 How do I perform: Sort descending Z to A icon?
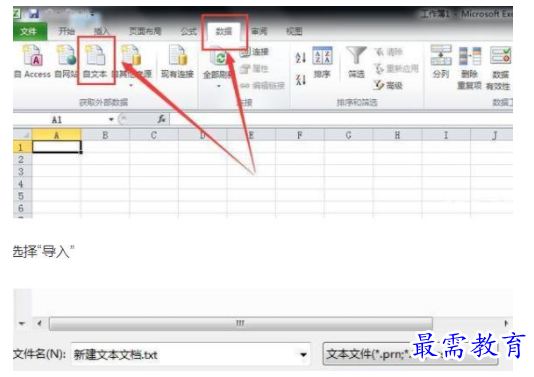tap(300, 80)
